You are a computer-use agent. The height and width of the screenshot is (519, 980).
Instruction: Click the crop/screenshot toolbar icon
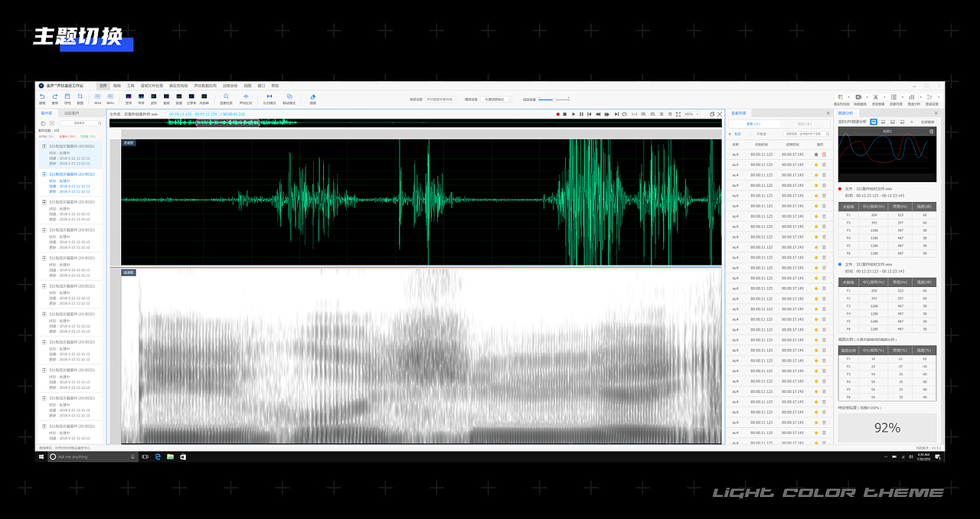tap(80, 96)
